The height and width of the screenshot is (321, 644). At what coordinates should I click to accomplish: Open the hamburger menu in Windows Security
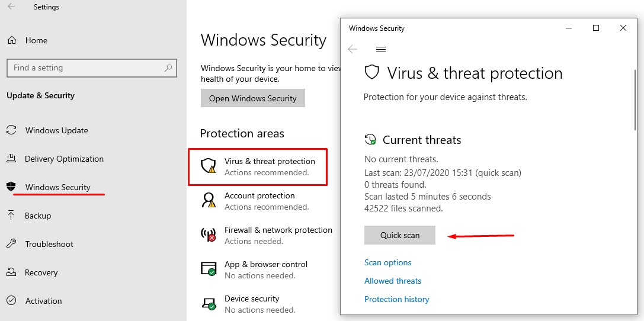pos(381,49)
